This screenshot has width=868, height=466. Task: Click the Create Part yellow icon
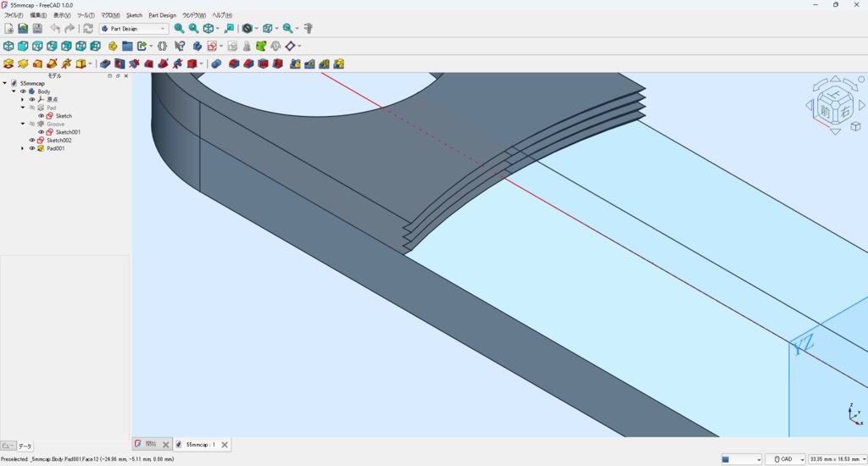(x=113, y=46)
